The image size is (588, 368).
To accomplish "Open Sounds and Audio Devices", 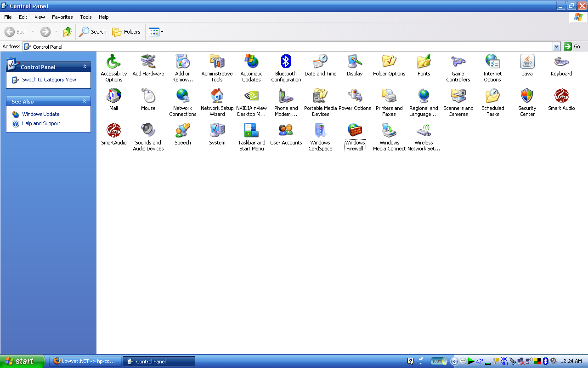I will (148, 131).
